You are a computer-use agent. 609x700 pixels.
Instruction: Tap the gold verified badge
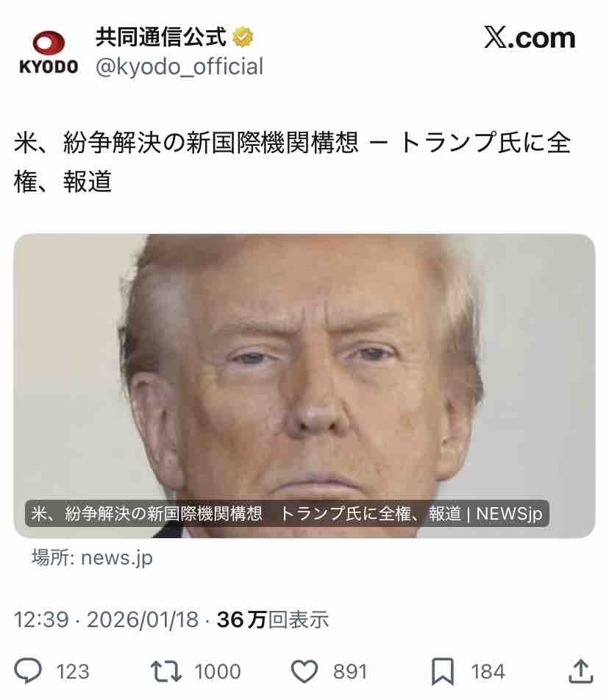pos(243,37)
